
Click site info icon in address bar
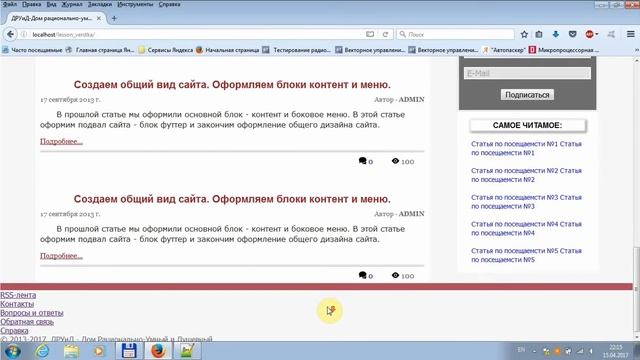tap(24, 34)
